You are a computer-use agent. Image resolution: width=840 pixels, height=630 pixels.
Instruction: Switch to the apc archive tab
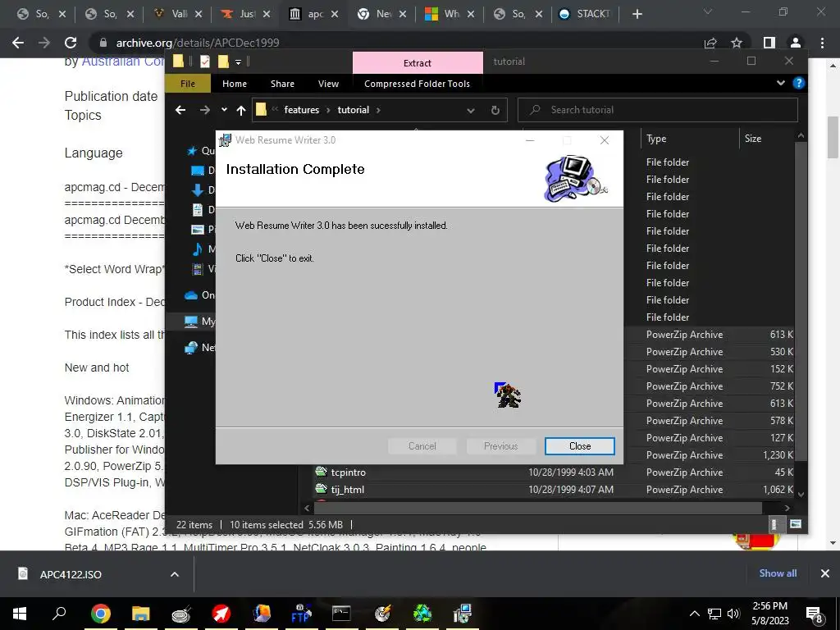coord(313,14)
